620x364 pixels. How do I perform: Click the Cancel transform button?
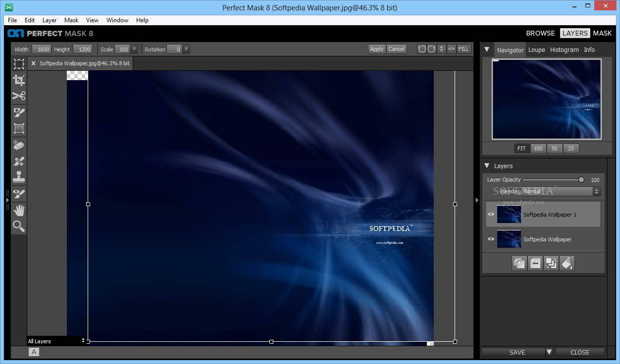pyautogui.click(x=396, y=49)
